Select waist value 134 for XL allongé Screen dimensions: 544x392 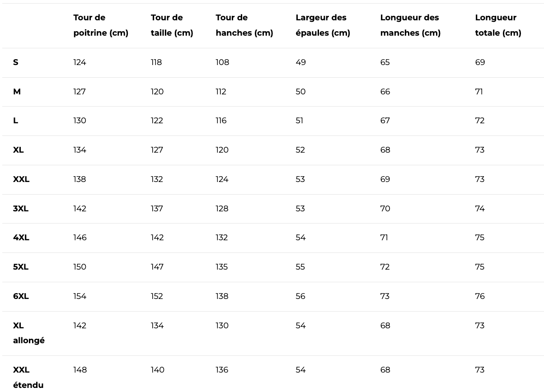point(157,326)
